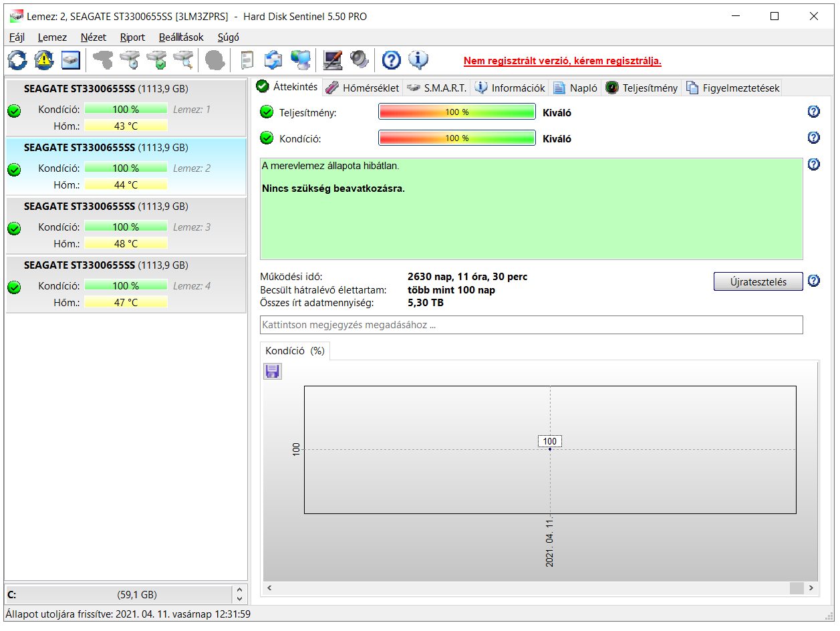
Task: Click Lemez: 1 Kondíció 100 % bar
Action: (x=126, y=109)
